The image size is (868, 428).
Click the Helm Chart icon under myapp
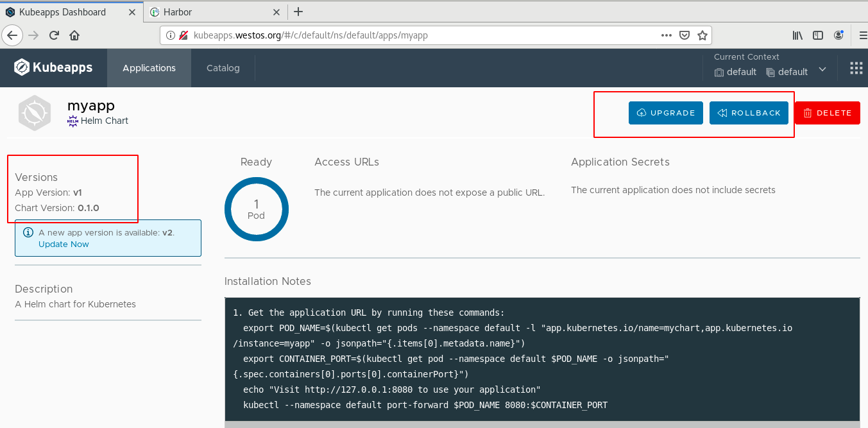pyautogui.click(x=72, y=121)
